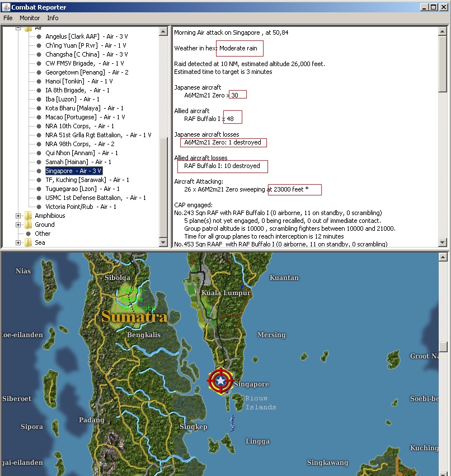Viewport: 451px width, 476px height.
Task: Select Kota Bharu [Malaya] - Air - 1
Action: tap(84, 108)
